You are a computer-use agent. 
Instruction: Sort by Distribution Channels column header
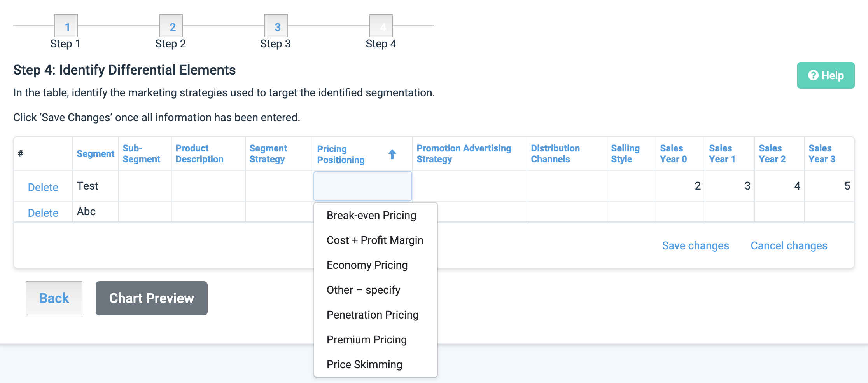pyautogui.click(x=555, y=154)
